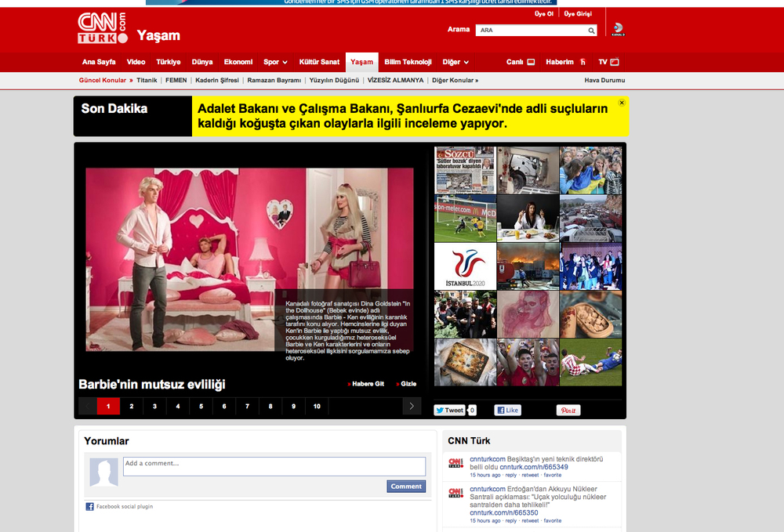Screen dimensions: 784x532
Task: Click the Üye Ol link
Action: (544, 14)
